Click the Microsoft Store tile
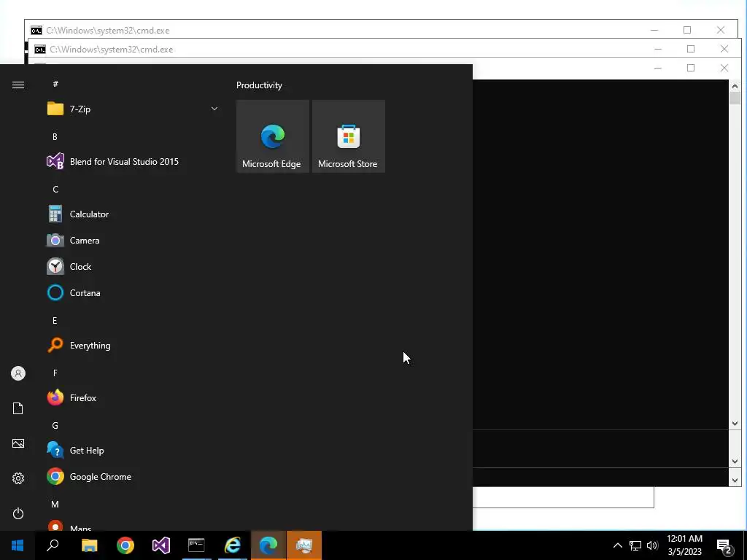 coord(348,136)
